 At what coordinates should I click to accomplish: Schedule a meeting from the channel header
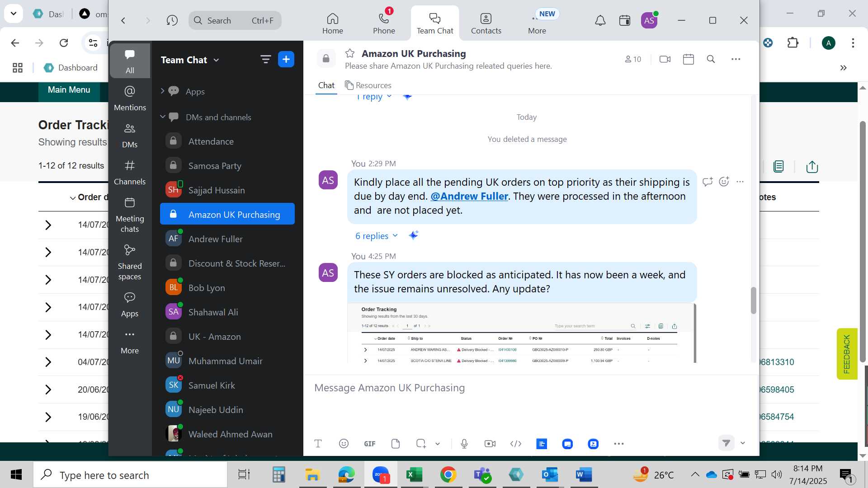pyautogui.click(x=689, y=59)
